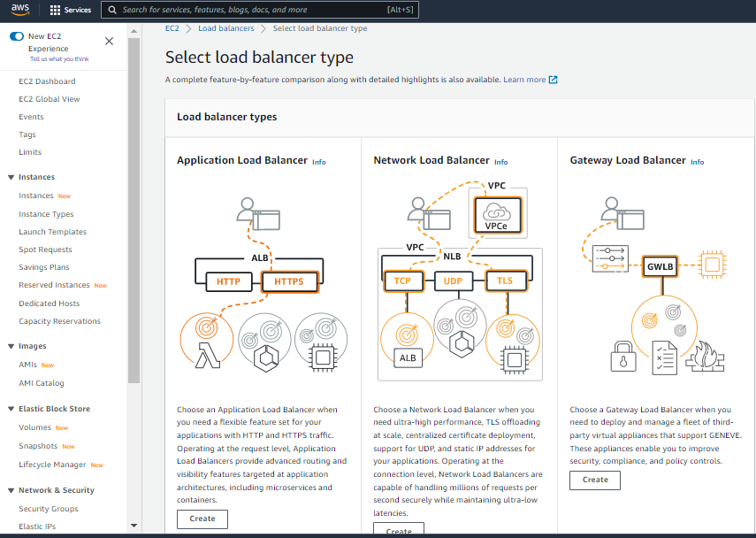
Task: Click the routing sliders icon in gateway diagram
Action: point(610,258)
